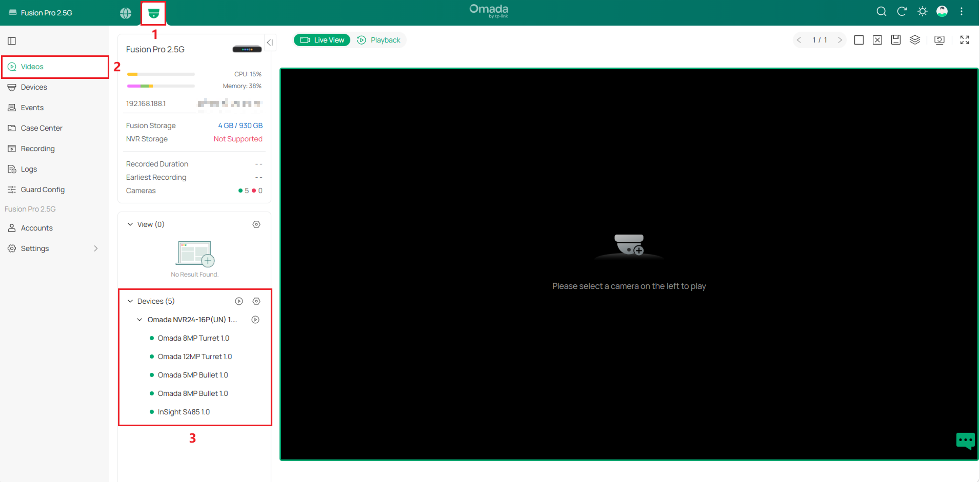The image size is (980, 482).
Task: Toggle light/dark theme with the sun icon
Action: pos(922,11)
